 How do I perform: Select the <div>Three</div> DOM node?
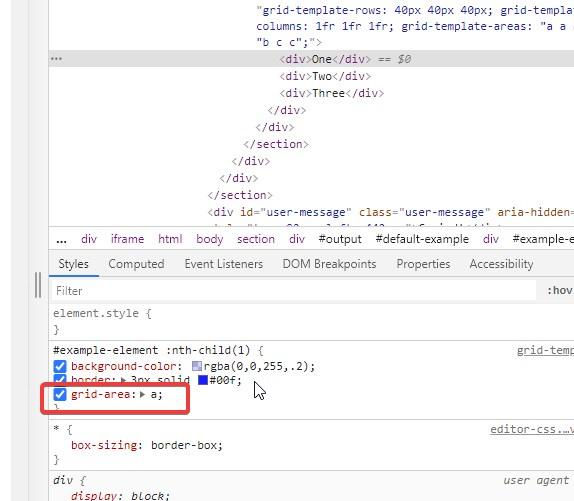(x=332, y=93)
